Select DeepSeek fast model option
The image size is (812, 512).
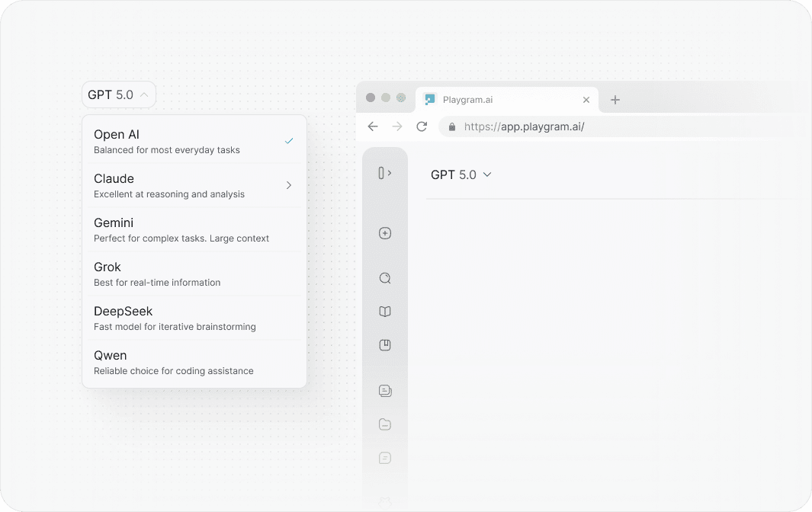194,318
